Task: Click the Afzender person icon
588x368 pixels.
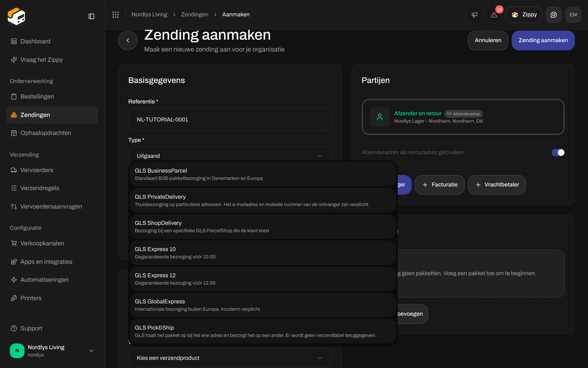Action: [x=380, y=117]
